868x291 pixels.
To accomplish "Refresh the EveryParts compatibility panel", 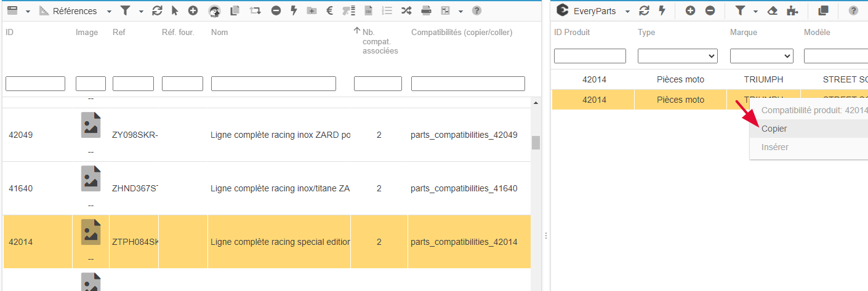I will click(x=644, y=11).
